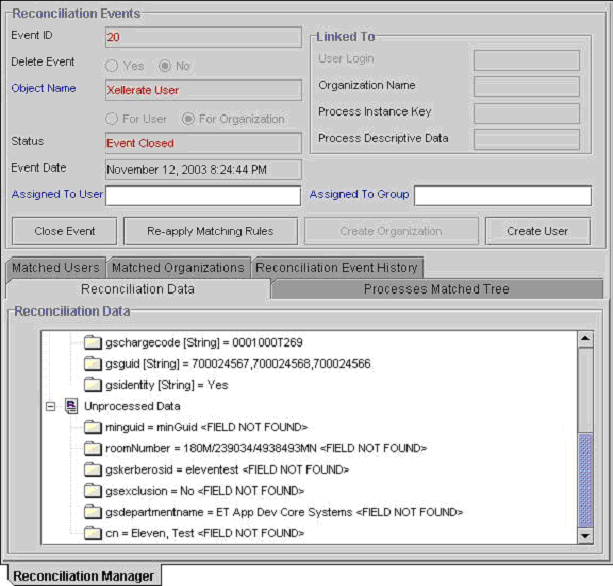Click Re-apply Matching Rules button
The height and width of the screenshot is (586, 613).
pyautogui.click(x=210, y=231)
